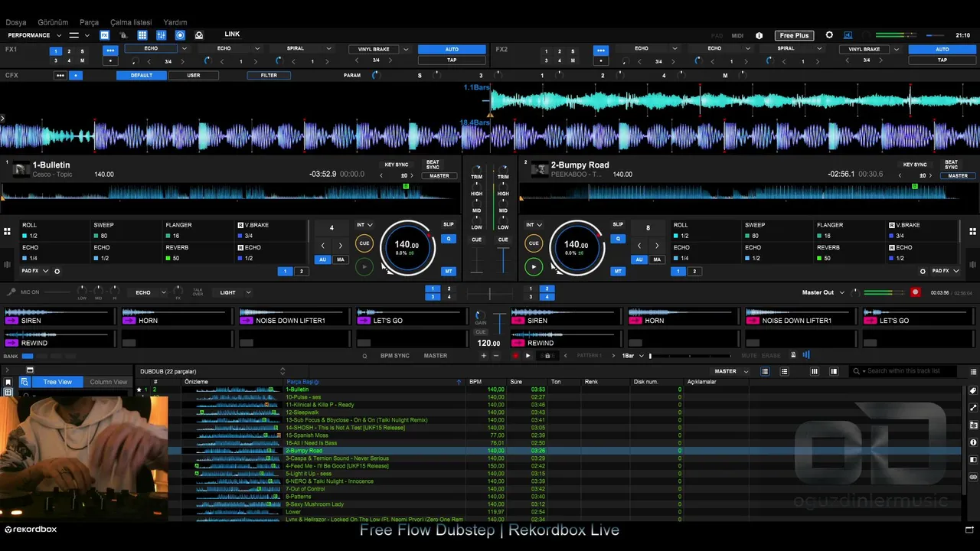The image size is (980, 551).
Task: Click the pad grid icon right of deck 2
Action: pos(973,231)
